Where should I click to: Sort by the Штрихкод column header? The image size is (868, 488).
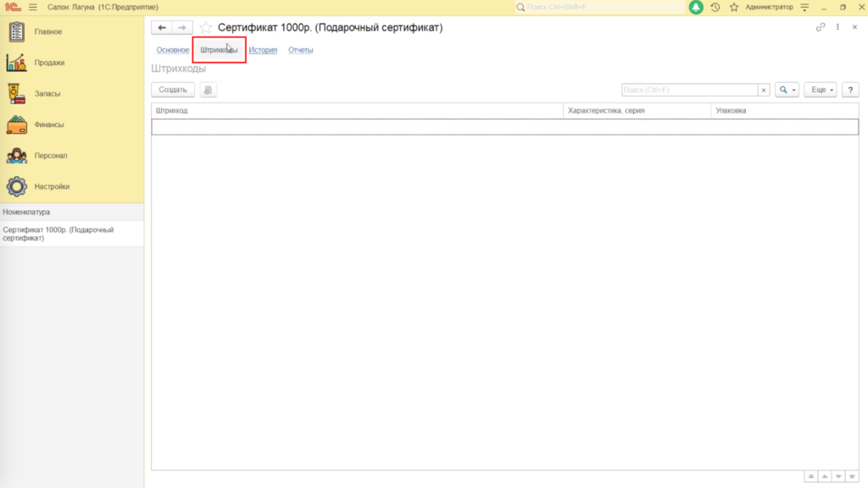(358, 111)
